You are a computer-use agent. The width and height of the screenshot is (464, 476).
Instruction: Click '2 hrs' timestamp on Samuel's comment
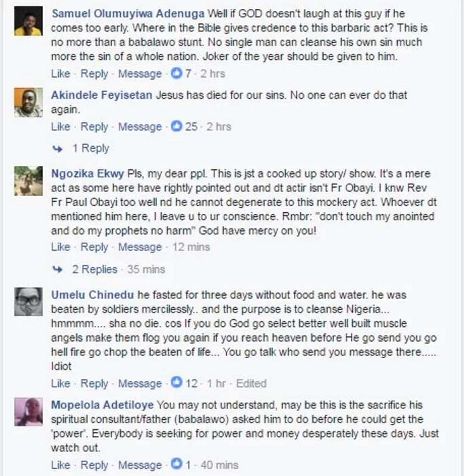(213, 74)
